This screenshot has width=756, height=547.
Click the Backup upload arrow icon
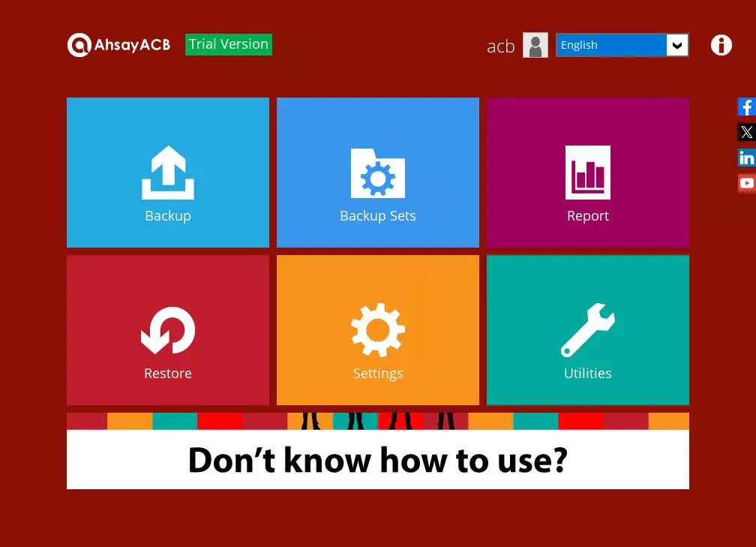168,173
